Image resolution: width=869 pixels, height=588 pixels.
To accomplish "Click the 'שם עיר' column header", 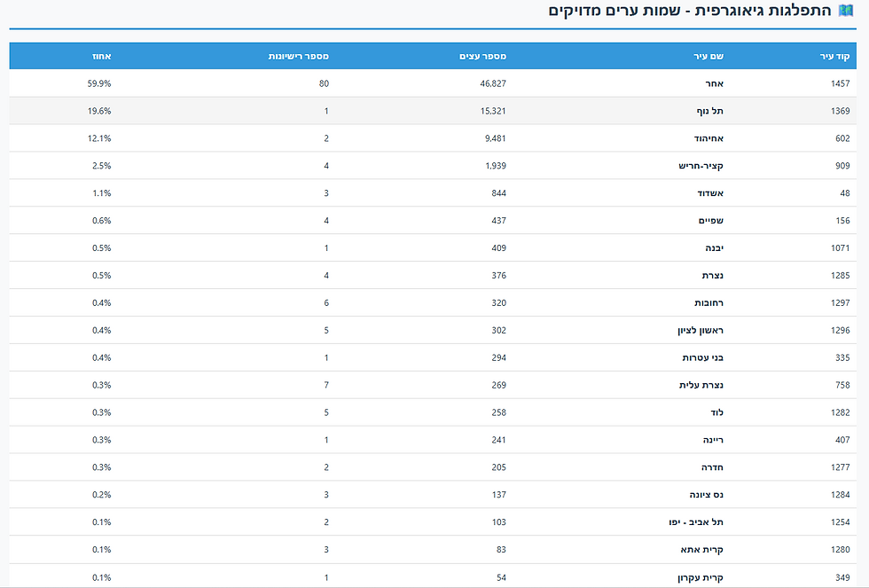I will 709,56.
